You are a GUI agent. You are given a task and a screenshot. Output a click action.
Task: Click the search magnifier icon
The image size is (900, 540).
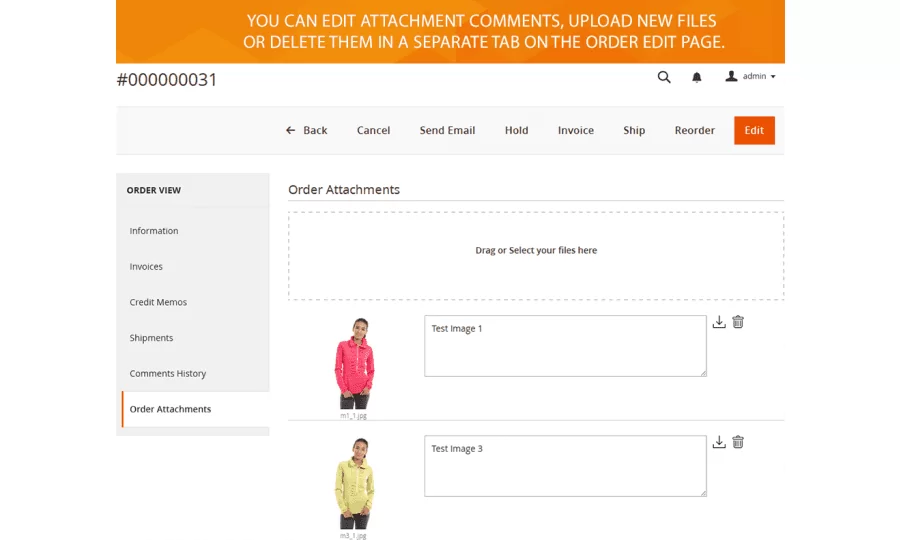tap(664, 77)
